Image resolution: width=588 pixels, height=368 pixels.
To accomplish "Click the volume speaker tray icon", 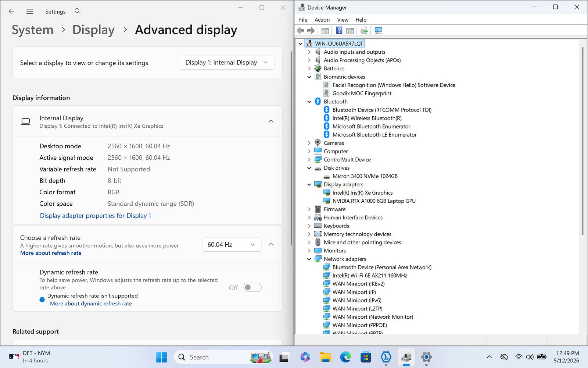I will [530, 357].
